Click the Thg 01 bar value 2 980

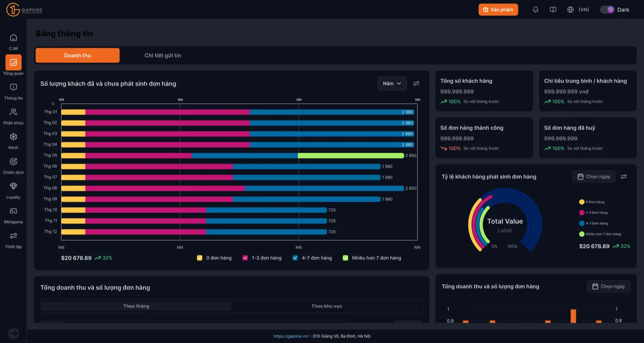[407, 112]
